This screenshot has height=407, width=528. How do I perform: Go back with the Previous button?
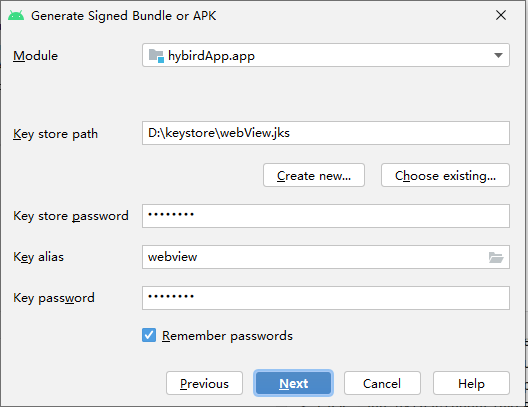(204, 383)
